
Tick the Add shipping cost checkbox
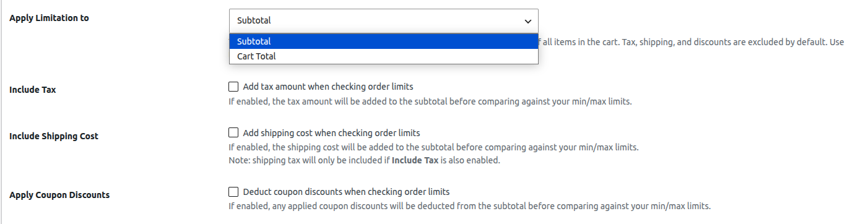coord(233,132)
